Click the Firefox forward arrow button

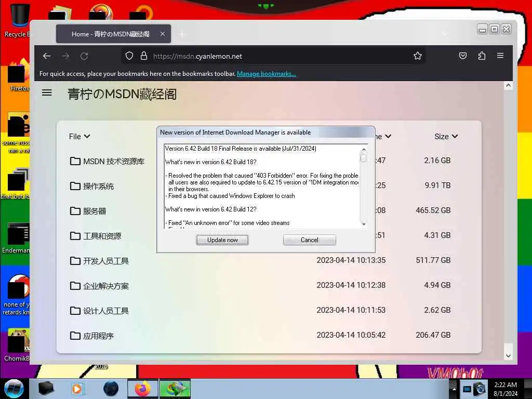[x=65, y=56]
